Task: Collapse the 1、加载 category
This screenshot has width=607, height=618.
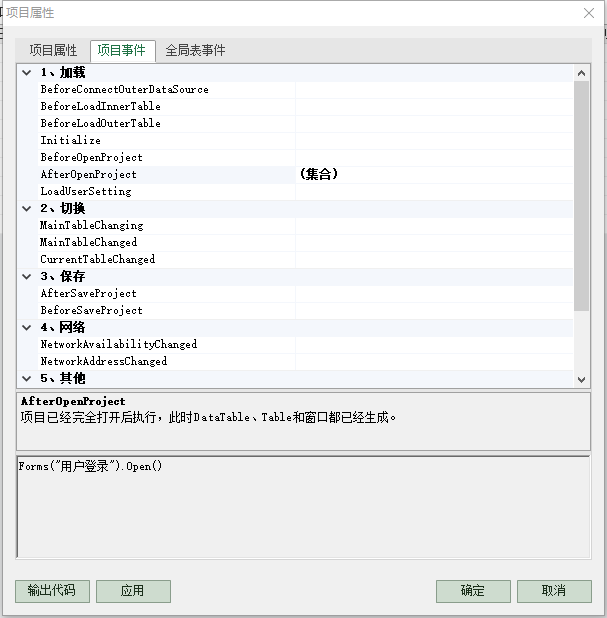Action: pos(26,73)
